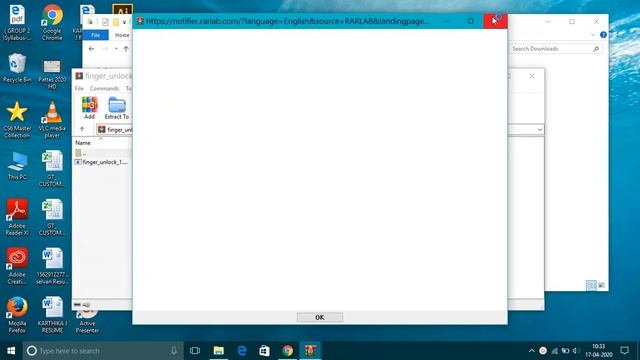Click the volume icon in system tray
Screen dimensions: 640x360
coord(576,351)
